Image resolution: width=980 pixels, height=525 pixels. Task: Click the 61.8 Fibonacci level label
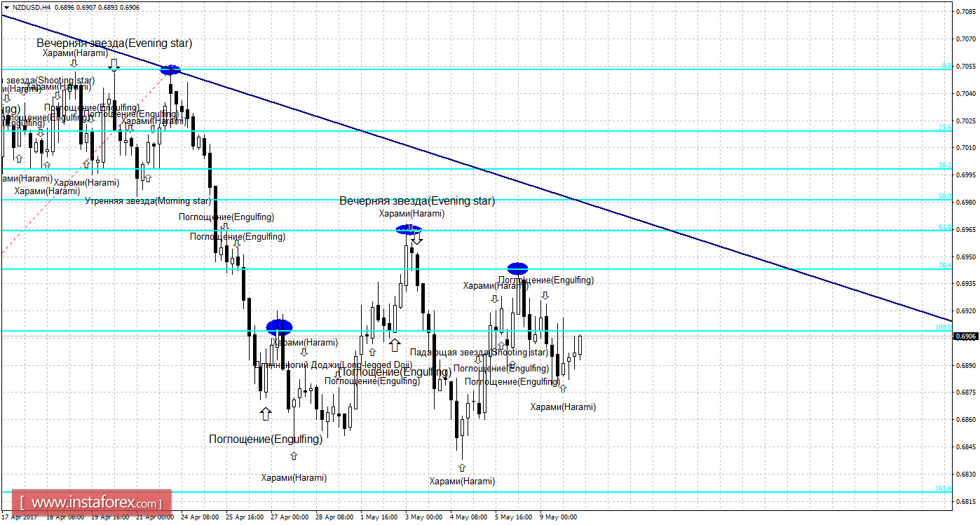click(x=945, y=227)
